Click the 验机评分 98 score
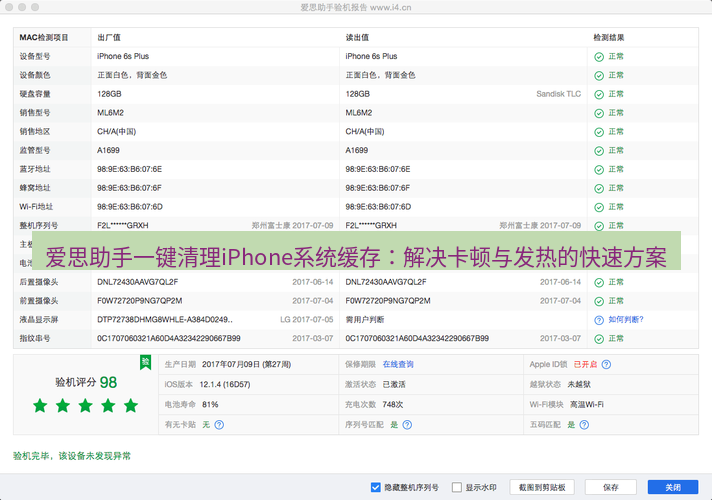 pos(86,382)
